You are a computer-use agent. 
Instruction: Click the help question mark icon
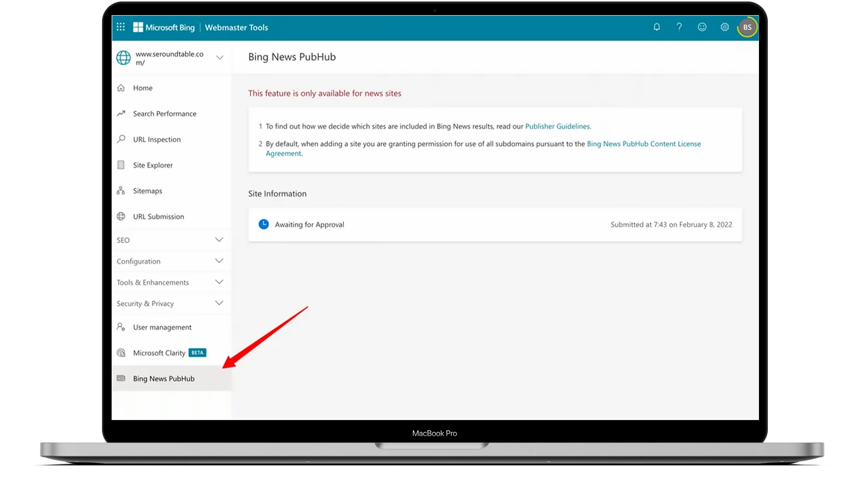(x=679, y=27)
